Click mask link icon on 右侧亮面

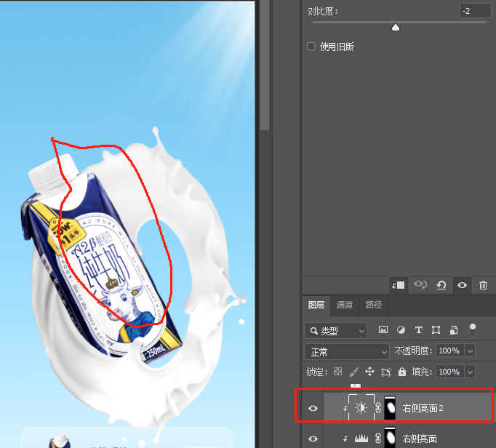[378, 439]
